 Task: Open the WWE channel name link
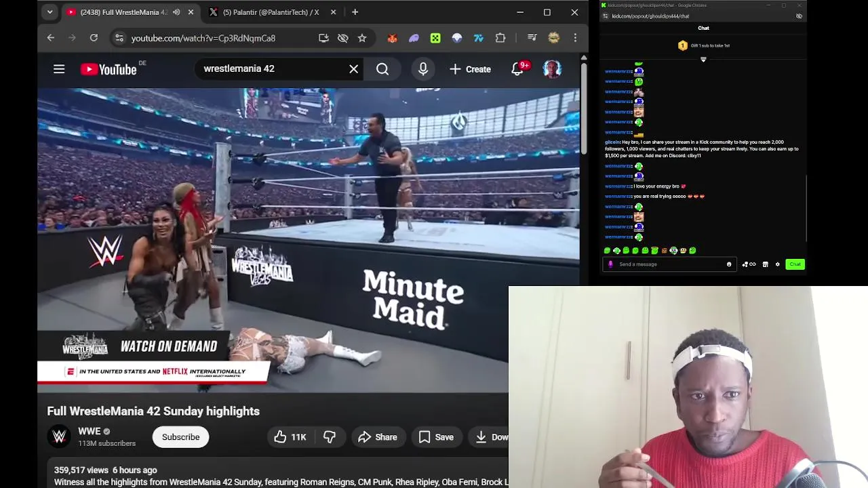point(90,431)
